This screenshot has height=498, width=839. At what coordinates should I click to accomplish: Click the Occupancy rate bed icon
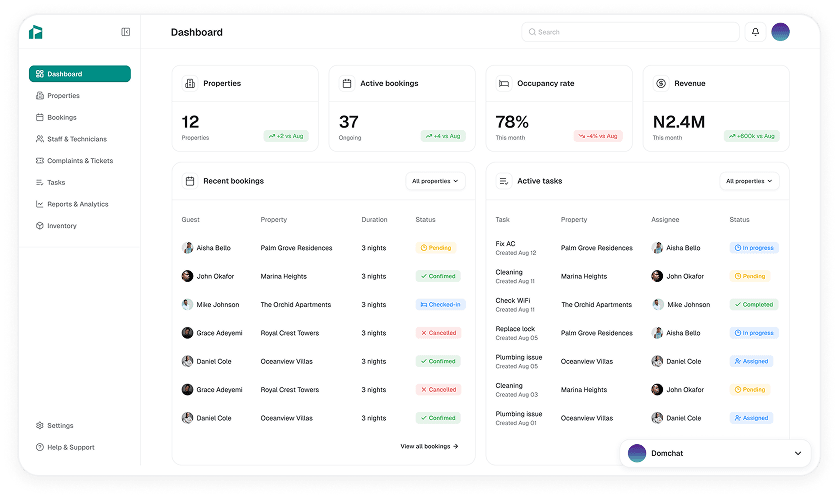coord(504,83)
